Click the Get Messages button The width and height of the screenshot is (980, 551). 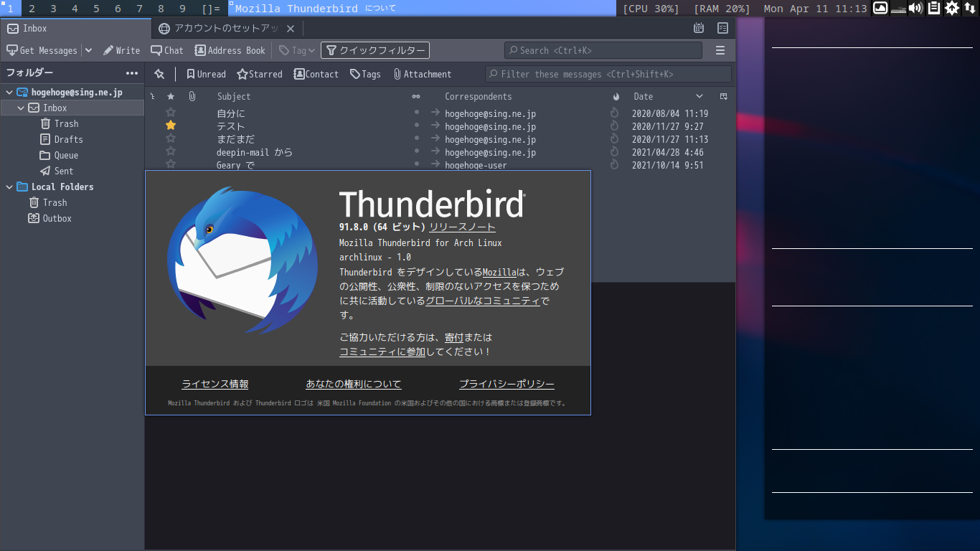[x=42, y=50]
